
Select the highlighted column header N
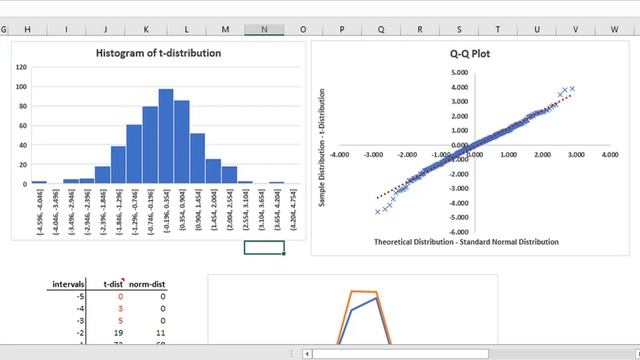(264, 29)
